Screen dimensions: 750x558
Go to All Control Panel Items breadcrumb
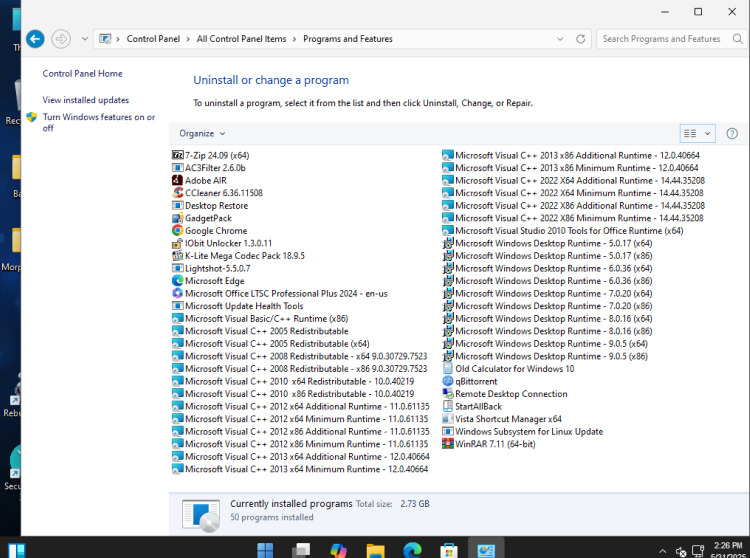[x=241, y=39]
